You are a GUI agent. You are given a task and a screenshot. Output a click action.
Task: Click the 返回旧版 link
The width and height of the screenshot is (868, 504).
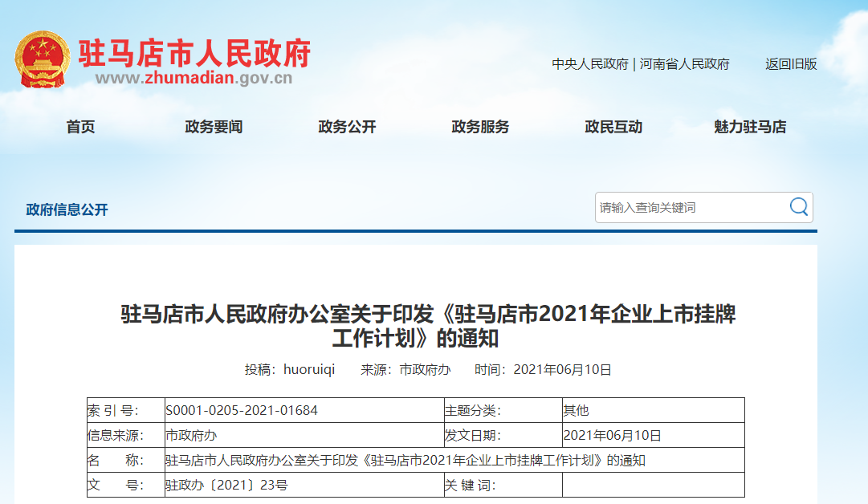[x=791, y=64]
